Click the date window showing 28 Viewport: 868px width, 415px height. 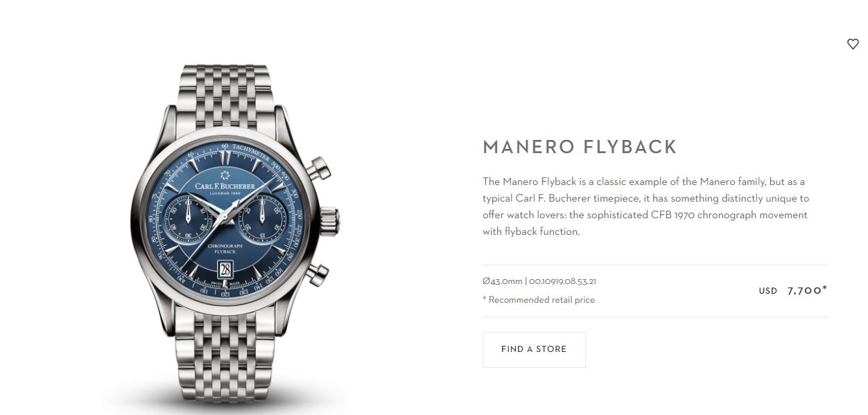pos(226,269)
